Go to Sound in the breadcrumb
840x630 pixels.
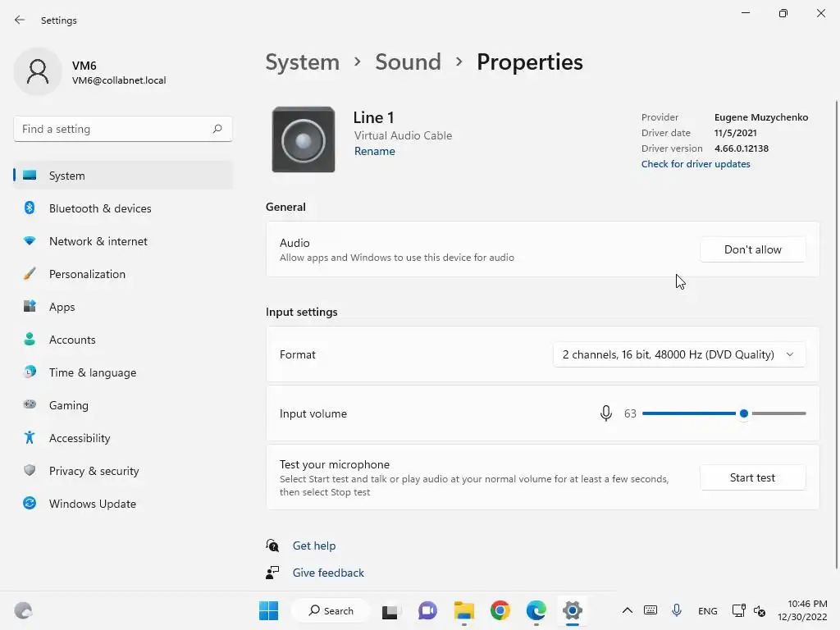coord(408,62)
